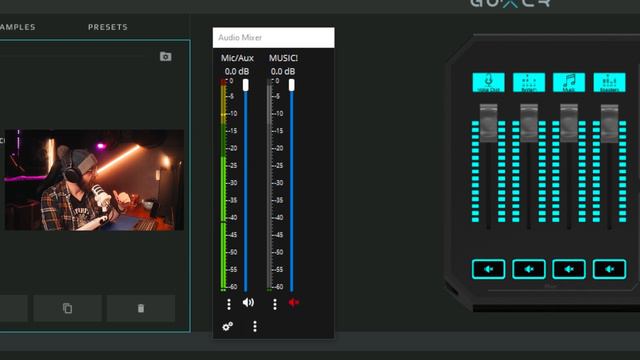Toggle the fourth GoXLR mute button
The width and height of the screenshot is (640, 360).
pyautogui.click(x=609, y=269)
